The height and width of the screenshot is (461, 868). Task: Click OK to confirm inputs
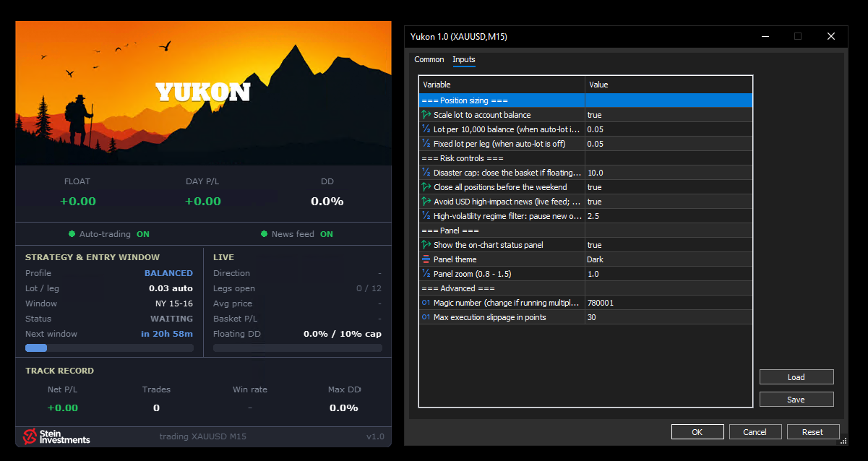(x=697, y=432)
